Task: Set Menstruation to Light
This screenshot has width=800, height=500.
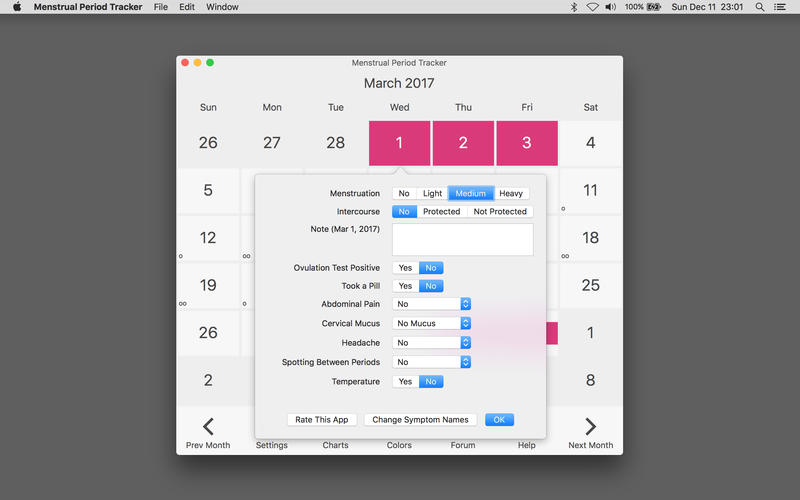Action: pos(432,193)
